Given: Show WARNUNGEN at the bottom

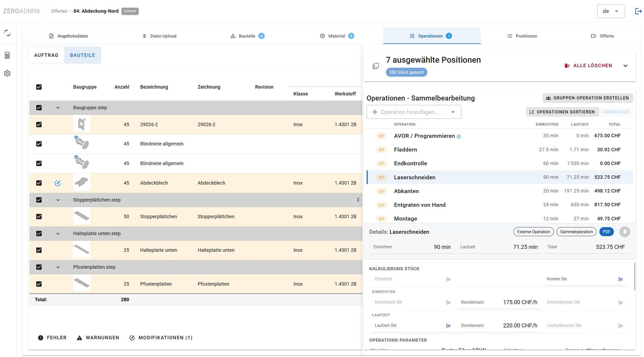Looking at the screenshot, I should (98, 338).
